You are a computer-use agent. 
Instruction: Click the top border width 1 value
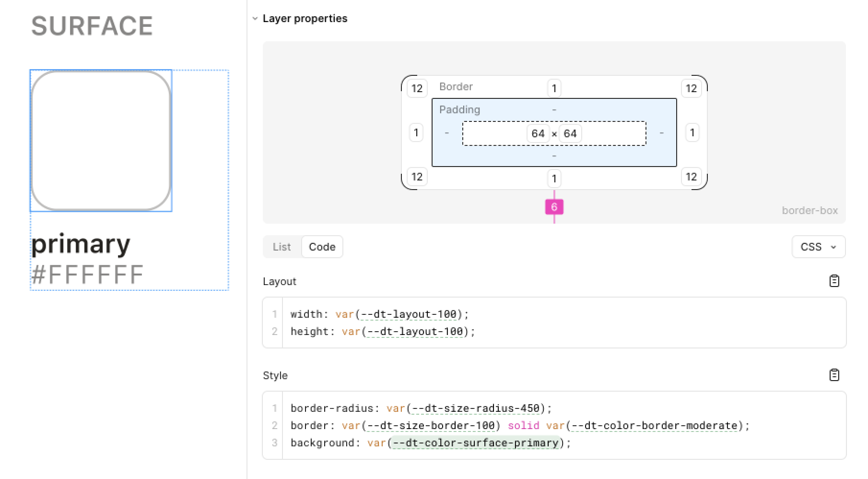[554, 88]
